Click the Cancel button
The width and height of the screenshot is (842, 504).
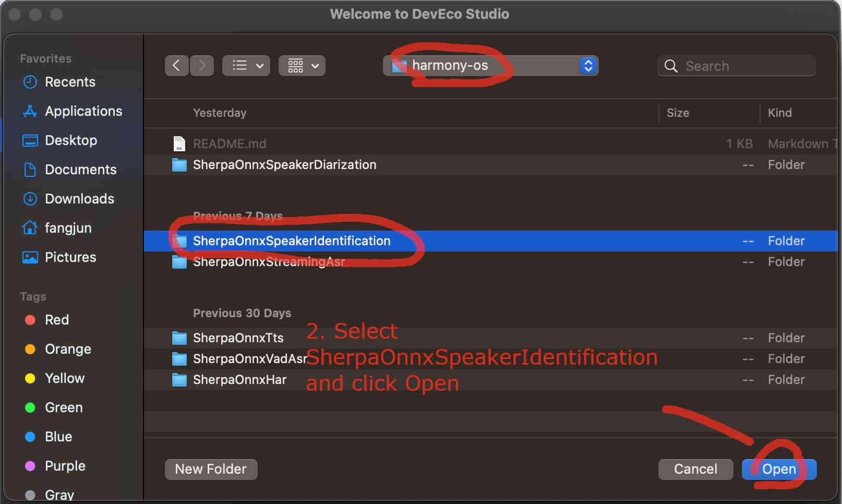[695, 469]
